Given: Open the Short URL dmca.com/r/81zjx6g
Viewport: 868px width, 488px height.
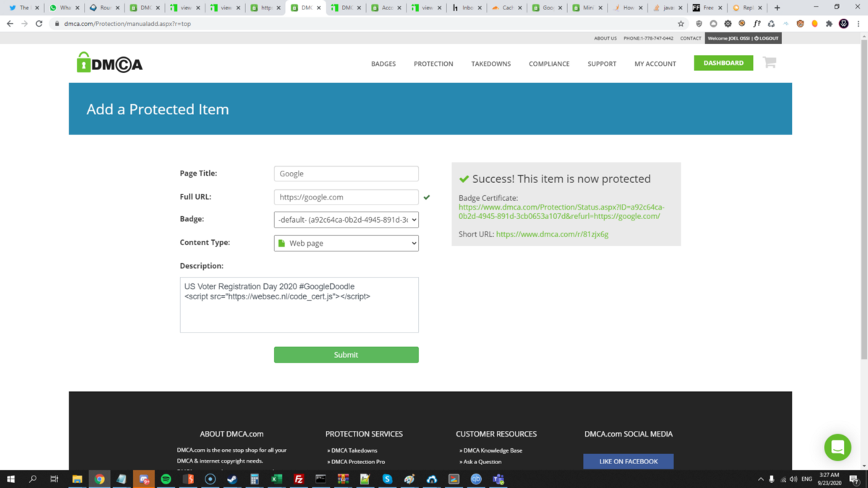Looking at the screenshot, I should pyautogui.click(x=552, y=234).
